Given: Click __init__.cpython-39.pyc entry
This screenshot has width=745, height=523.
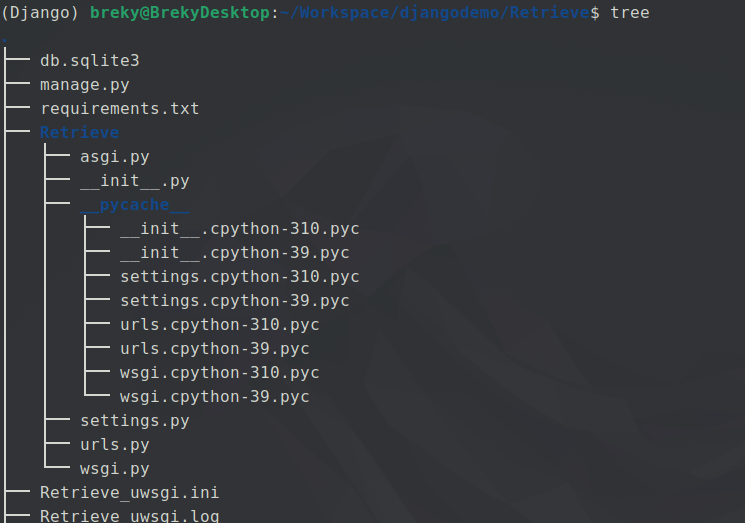Looking at the screenshot, I should (234, 253).
